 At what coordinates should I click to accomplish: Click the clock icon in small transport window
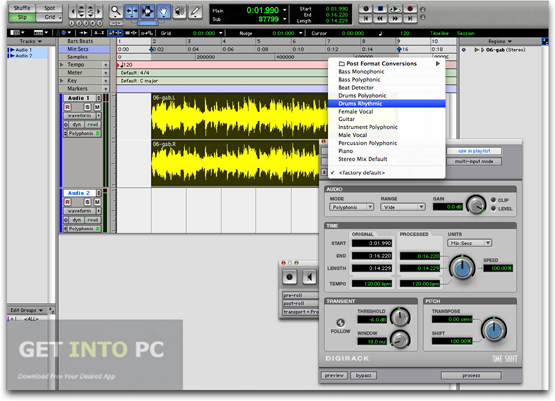290,277
